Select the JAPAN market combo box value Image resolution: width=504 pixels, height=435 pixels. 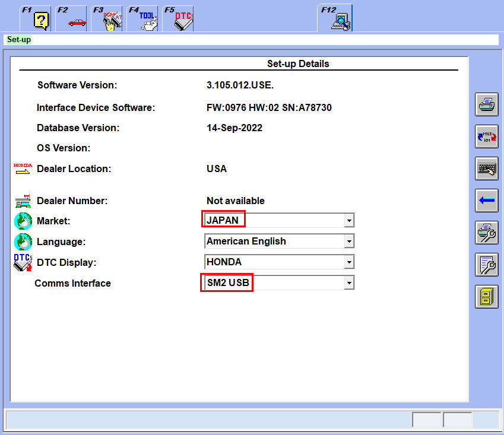coord(279,220)
